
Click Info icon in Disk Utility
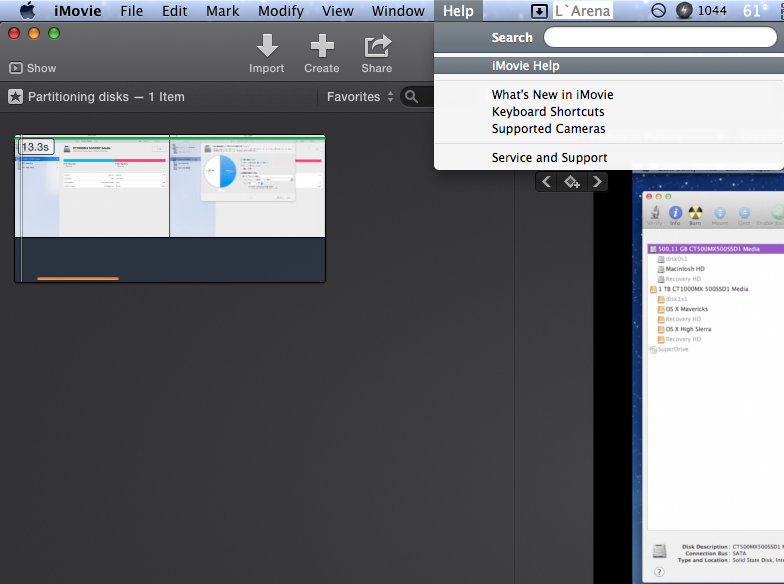[x=675, y=215]
